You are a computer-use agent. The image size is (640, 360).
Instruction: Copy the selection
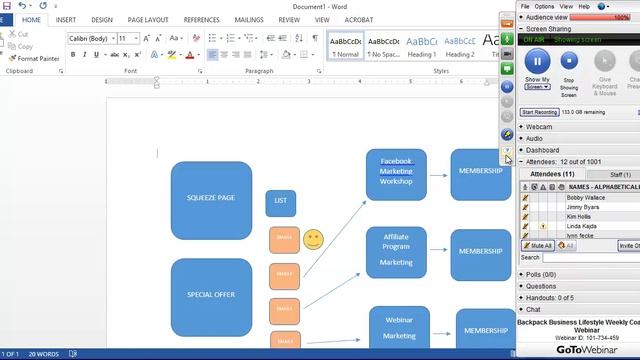[20, 46]
